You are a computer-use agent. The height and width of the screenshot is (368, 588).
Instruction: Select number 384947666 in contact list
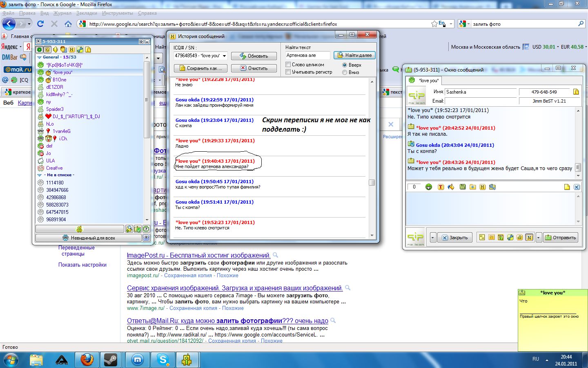pos(57,190)
